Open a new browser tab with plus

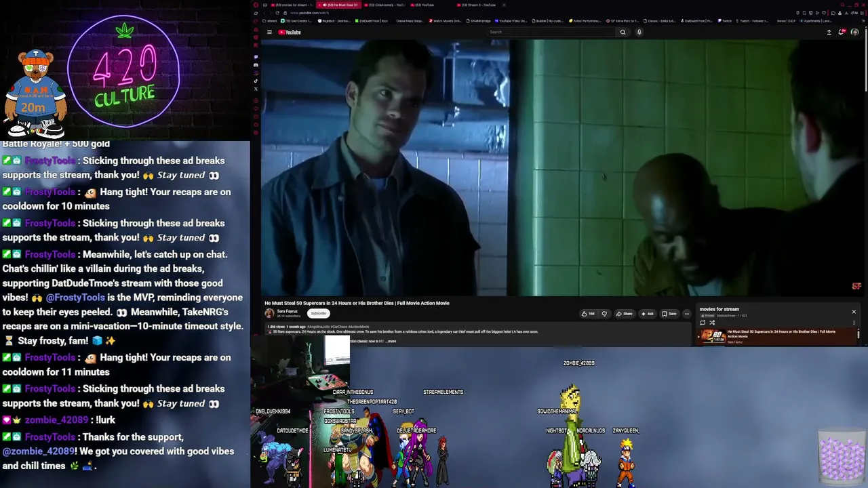[x=504, y=5]
